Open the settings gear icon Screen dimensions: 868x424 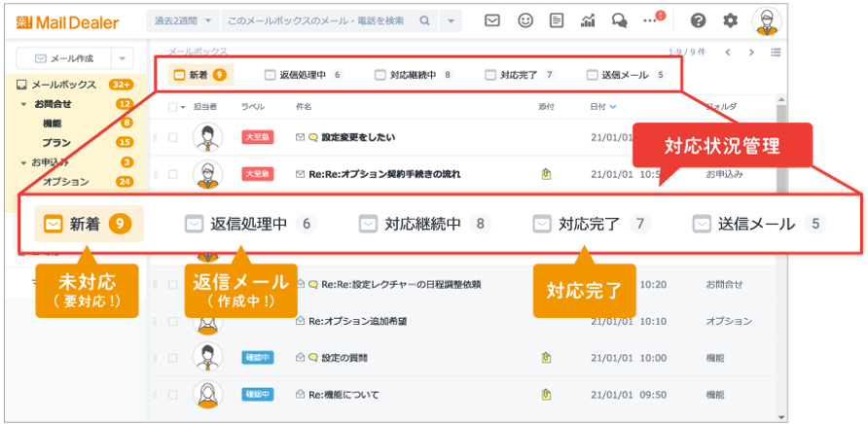click(x=730, y=20)
